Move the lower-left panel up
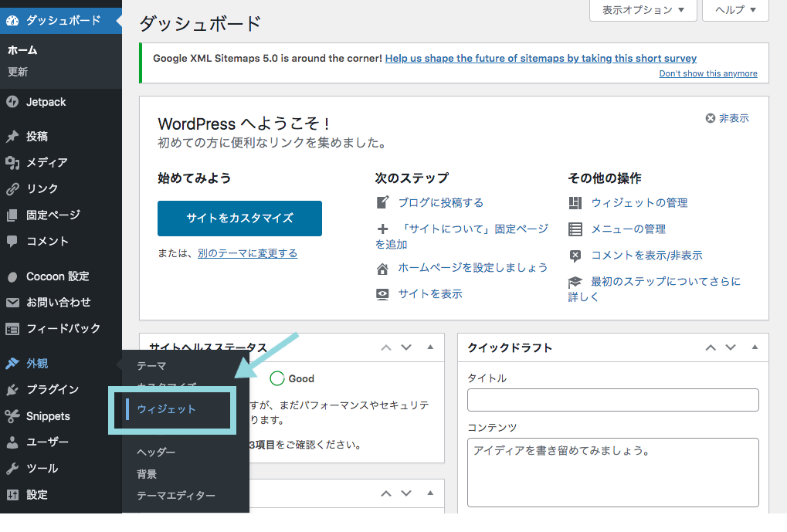 point(386,494)
